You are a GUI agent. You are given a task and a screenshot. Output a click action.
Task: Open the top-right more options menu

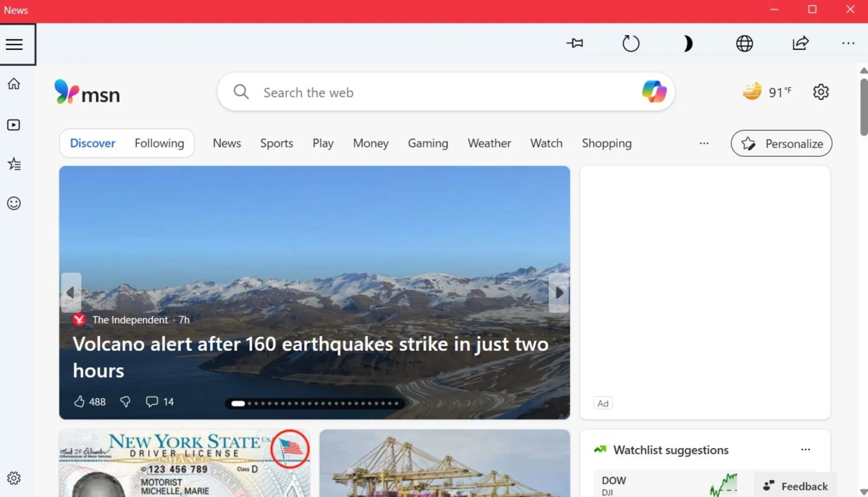coord(849,43)
